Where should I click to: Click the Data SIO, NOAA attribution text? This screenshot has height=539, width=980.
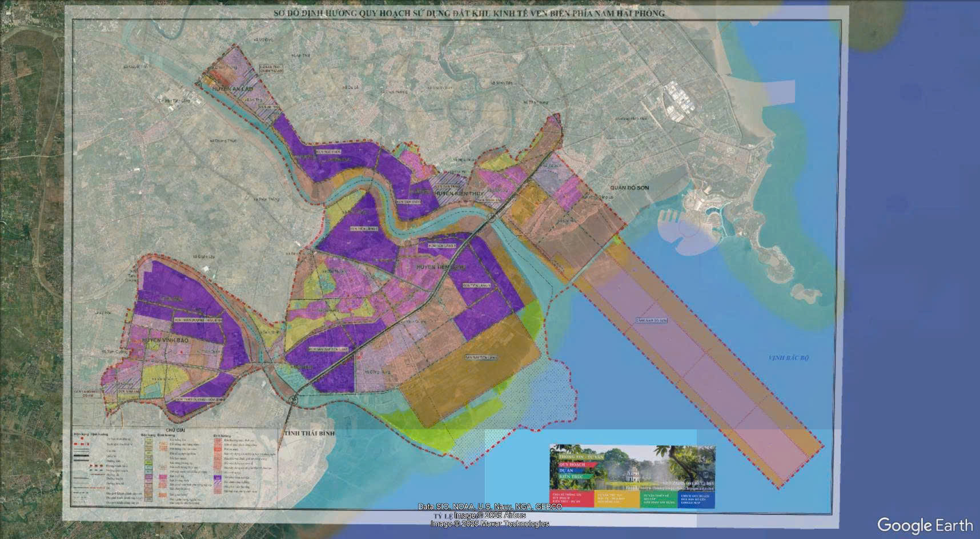click(x=489, y=506)
